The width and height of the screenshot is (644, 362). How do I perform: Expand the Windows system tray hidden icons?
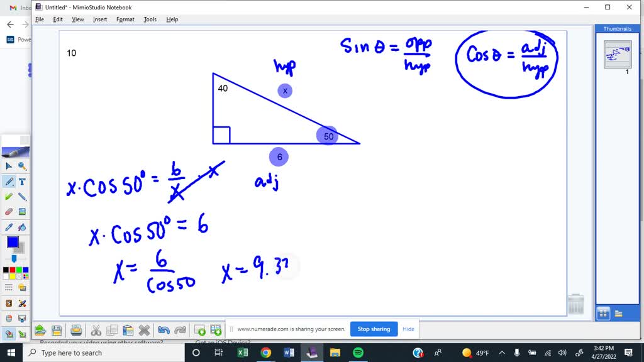pyautogui.click(x=501, y=353)
